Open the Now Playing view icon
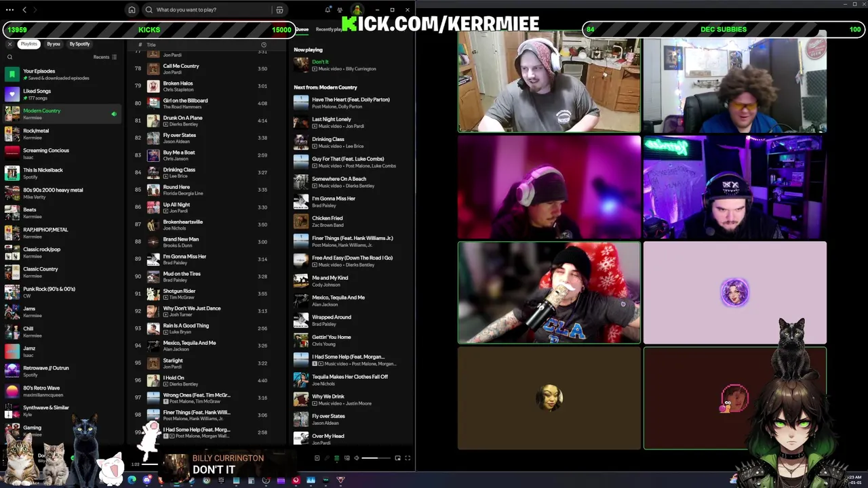The image size is (868, 488). pyautogui.click(x=317, y=458)
